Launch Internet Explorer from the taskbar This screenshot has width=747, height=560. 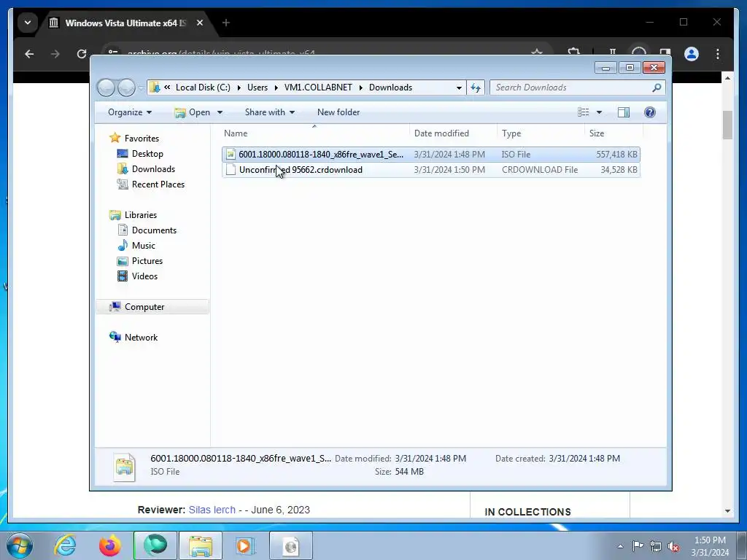point(65,545)
